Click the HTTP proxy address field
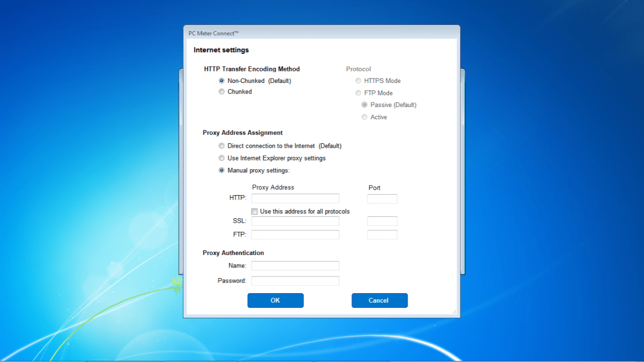The image size is (644, 362). [x=295, y=199]
